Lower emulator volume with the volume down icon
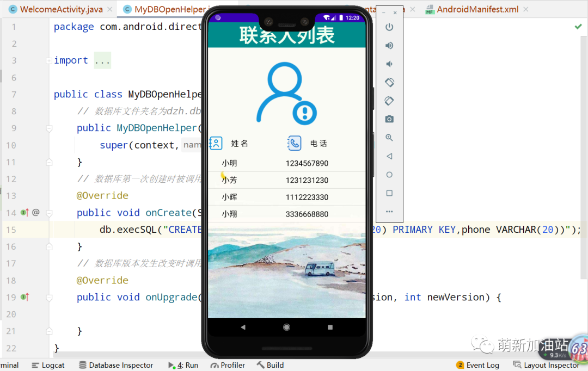This screenshot has height=371, width=588. pos(389,64)
